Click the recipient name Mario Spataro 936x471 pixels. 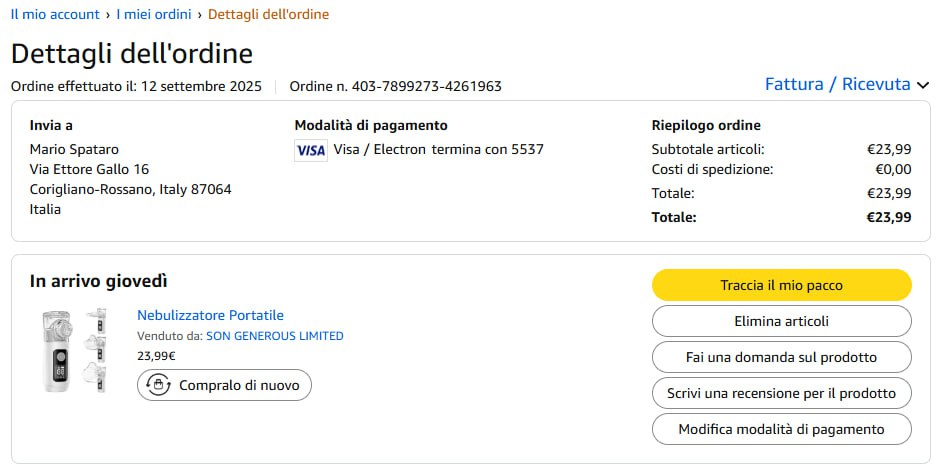(x=74, y=149)
